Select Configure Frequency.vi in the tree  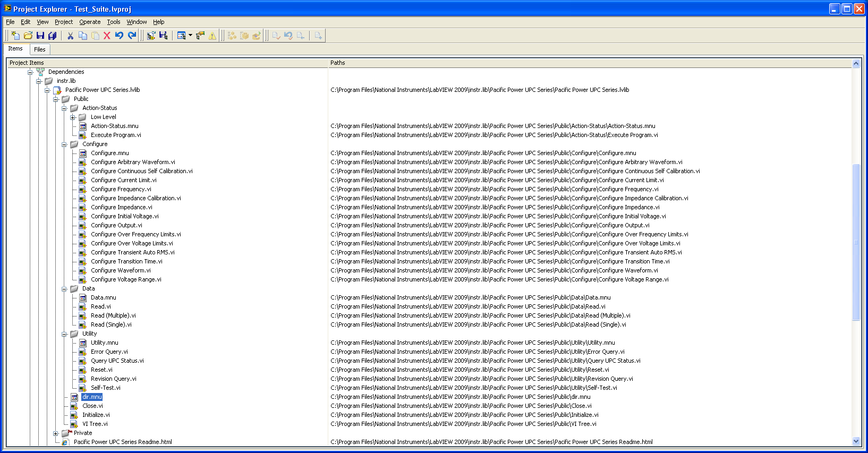(x=121, y=189)
